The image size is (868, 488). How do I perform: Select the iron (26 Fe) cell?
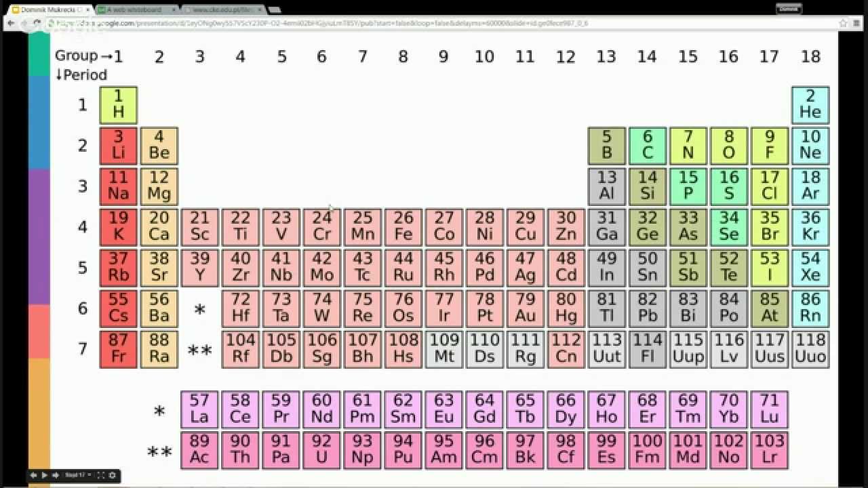403,227
